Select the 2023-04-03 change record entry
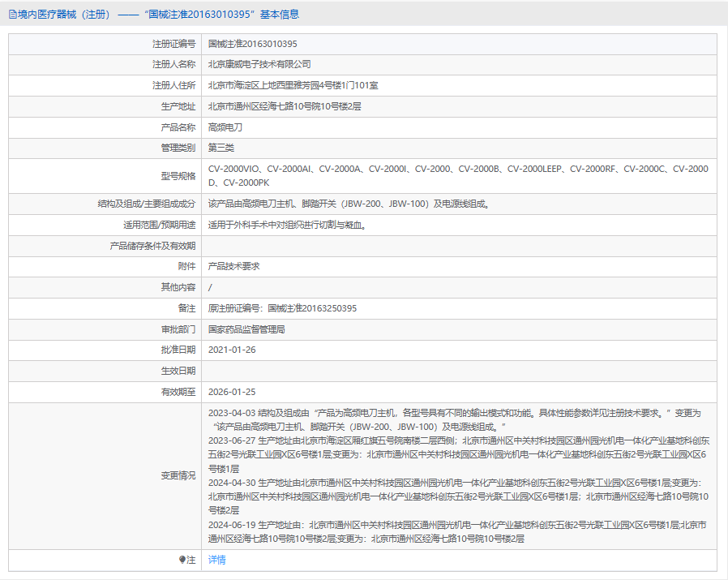The width and height of the screenshot is (728, 580). 455,420
